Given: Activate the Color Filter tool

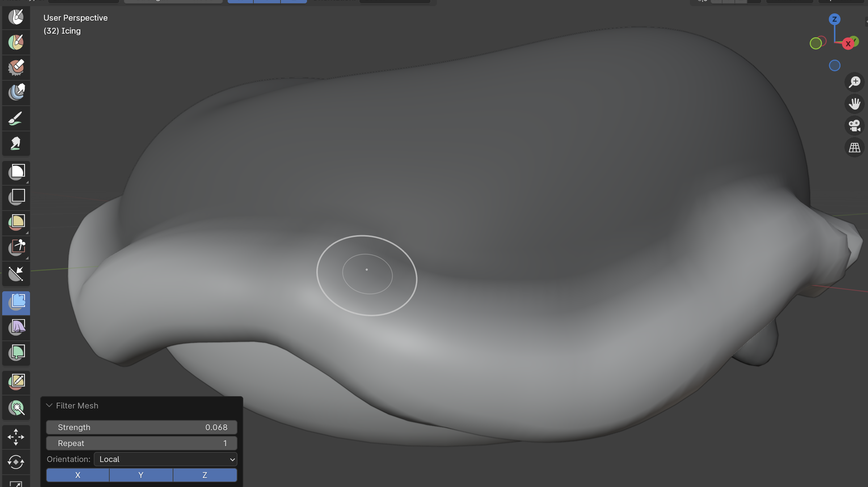Looking at the screenshot, I should (x=16, y=353).
